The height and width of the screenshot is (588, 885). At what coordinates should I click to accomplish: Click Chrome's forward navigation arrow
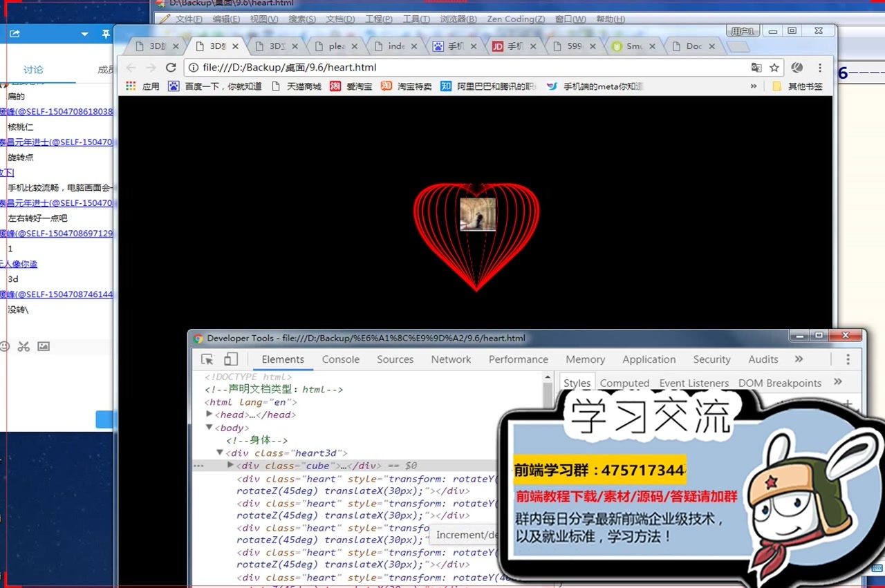pos(151,68)
